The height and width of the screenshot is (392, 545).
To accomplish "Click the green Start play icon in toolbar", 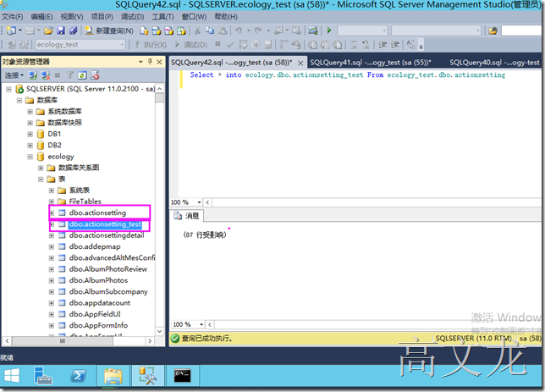I will 329,30.
